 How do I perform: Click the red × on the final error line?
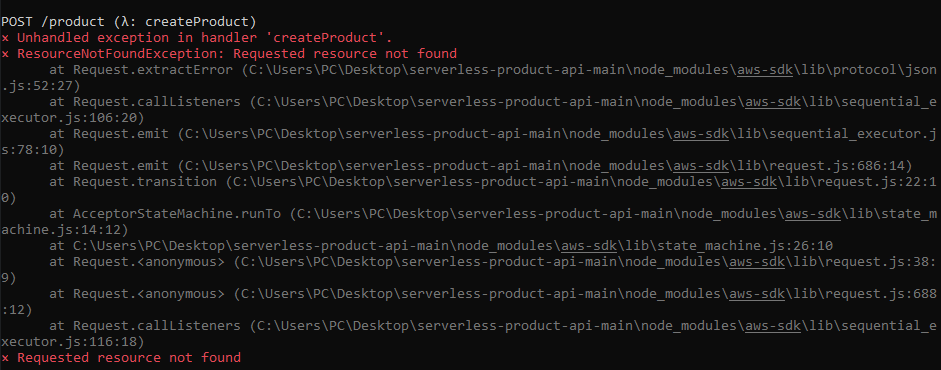tap(5, 358)
